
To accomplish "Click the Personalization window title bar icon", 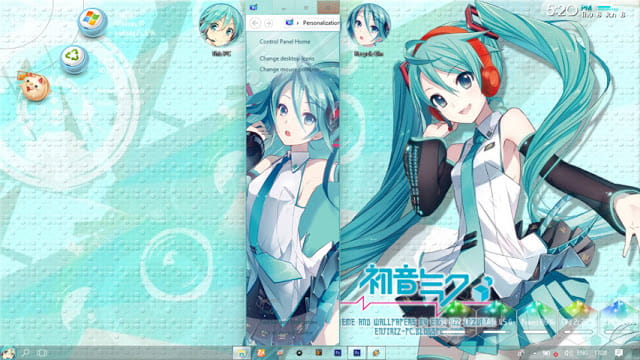I will pos(253,7).
